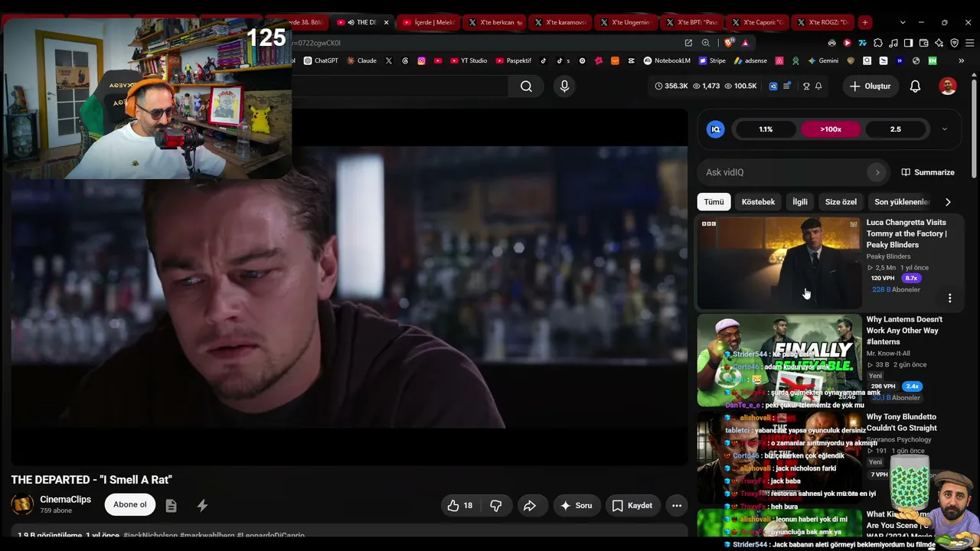This screenshot has width=980, height=551.
Task: Click the >100x score pill
Action: pyautogui.click(x=831, y=129)
